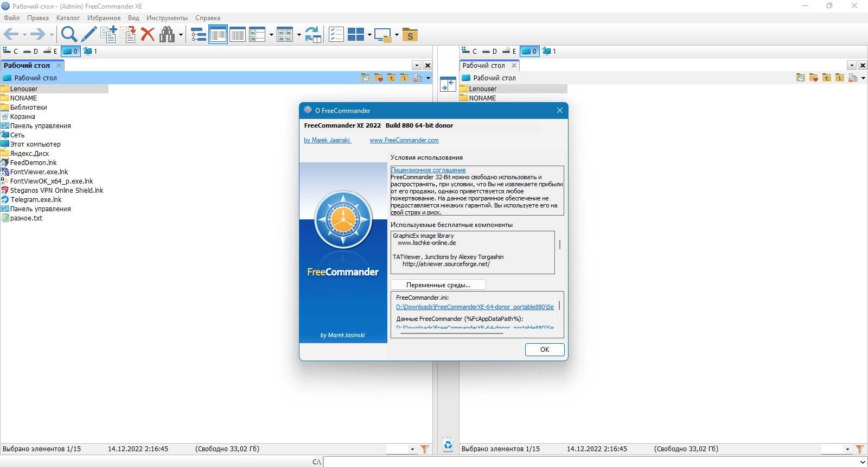The height and width of the screenshot is (467, 868).
Task: Click the Переменные среды button
Action: point(438,285)
